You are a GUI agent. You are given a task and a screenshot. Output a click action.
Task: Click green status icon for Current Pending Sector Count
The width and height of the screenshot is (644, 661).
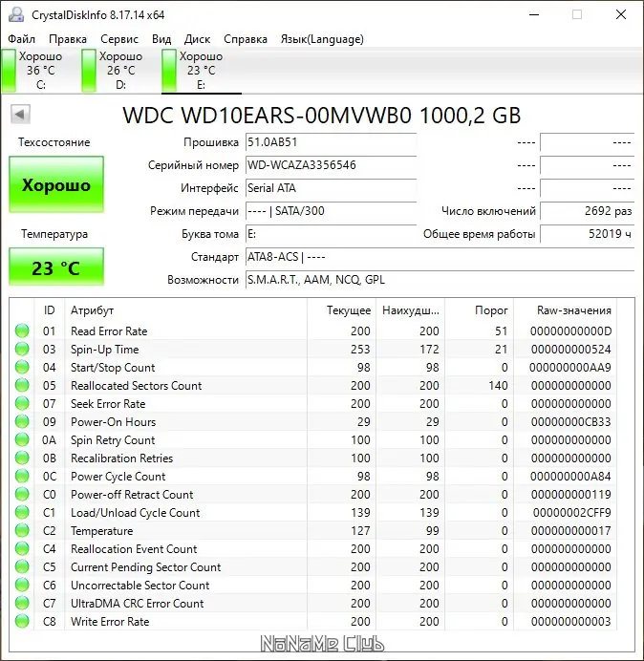coord(22,566)
